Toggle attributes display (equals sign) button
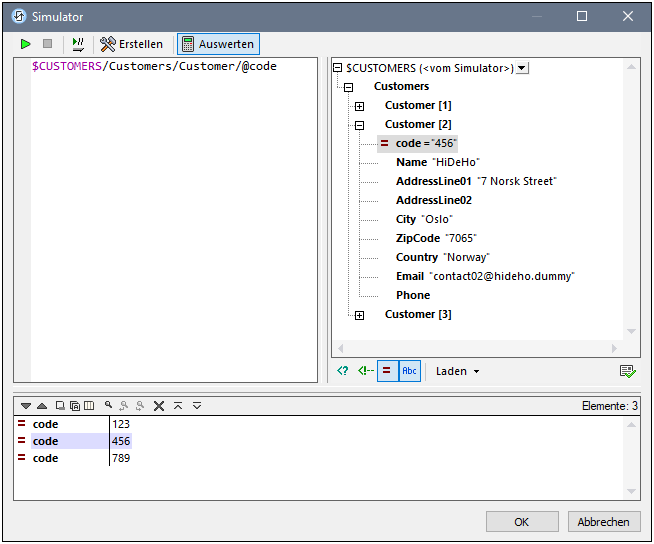This screenshot has height=544, width=654. pos(387,371)
